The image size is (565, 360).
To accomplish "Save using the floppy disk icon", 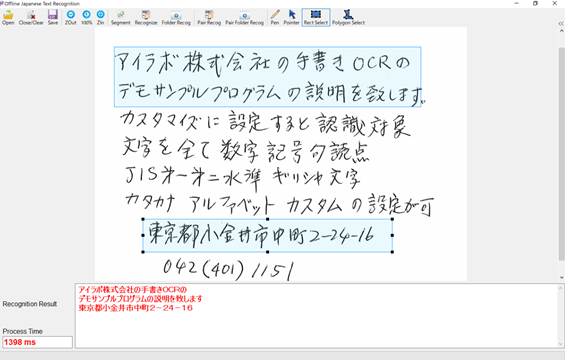I will click(x=53, y=17).
